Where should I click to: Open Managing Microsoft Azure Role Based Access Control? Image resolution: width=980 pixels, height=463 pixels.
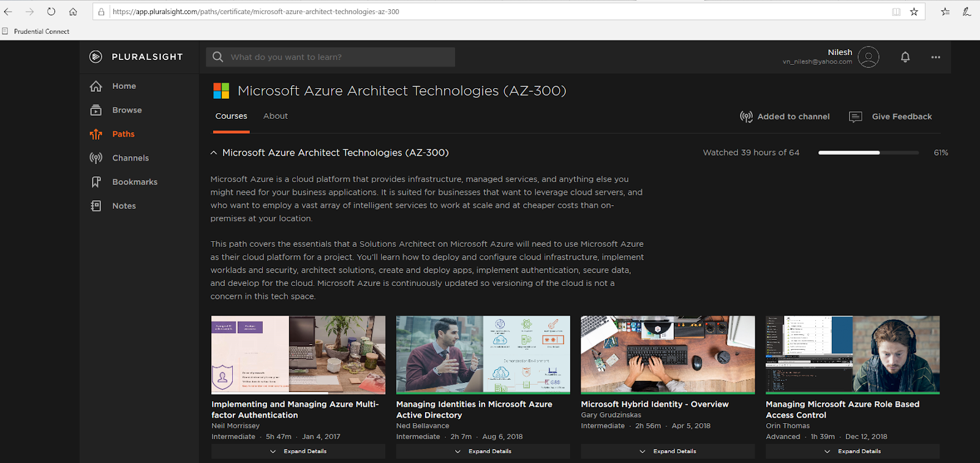click(842, 410)
